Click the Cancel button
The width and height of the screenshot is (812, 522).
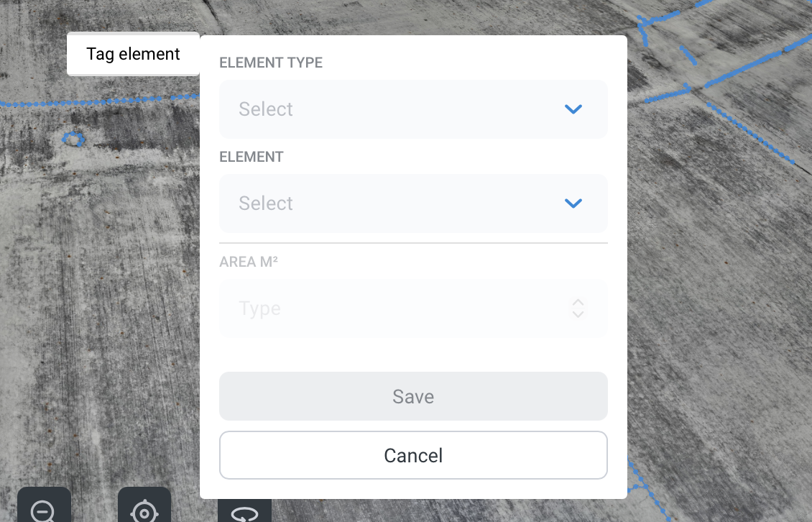[413, 455]
